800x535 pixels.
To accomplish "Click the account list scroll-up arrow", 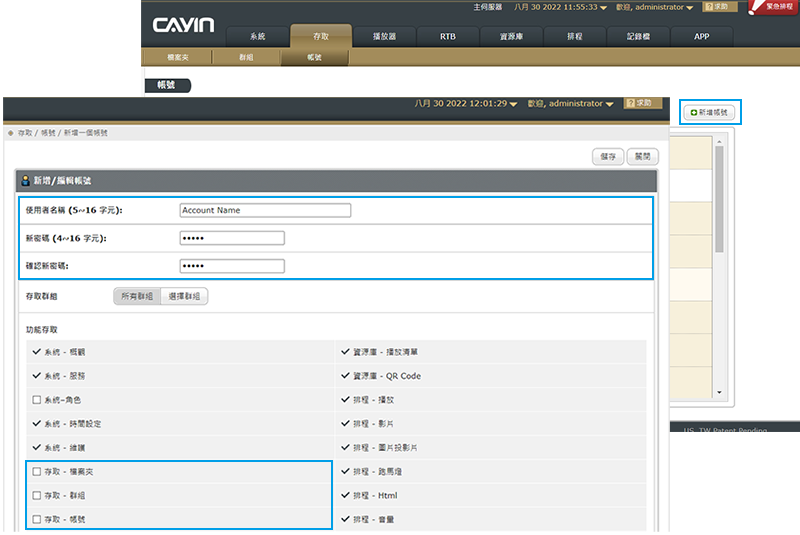I will click(x=719, y=141).
